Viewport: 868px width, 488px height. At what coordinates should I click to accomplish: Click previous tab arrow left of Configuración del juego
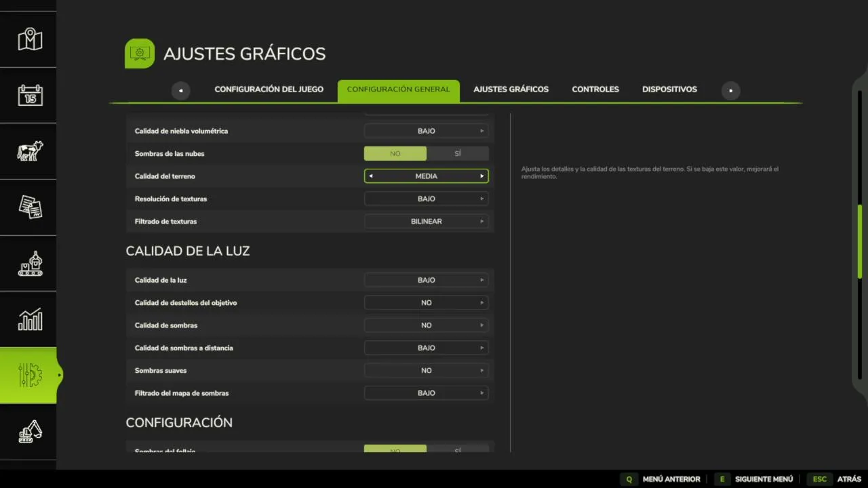click(180, 90)
